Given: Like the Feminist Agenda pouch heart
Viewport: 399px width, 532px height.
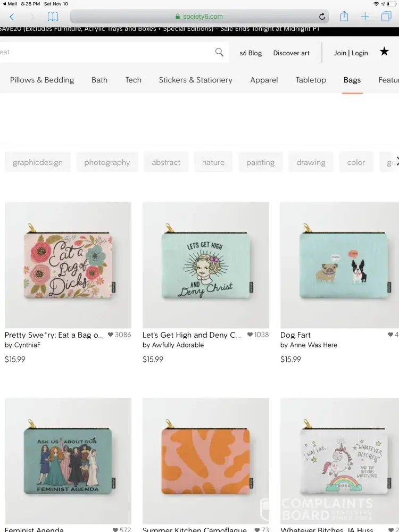Looking at the screenshot, I should pyautogui.click(x=115, y=530).
